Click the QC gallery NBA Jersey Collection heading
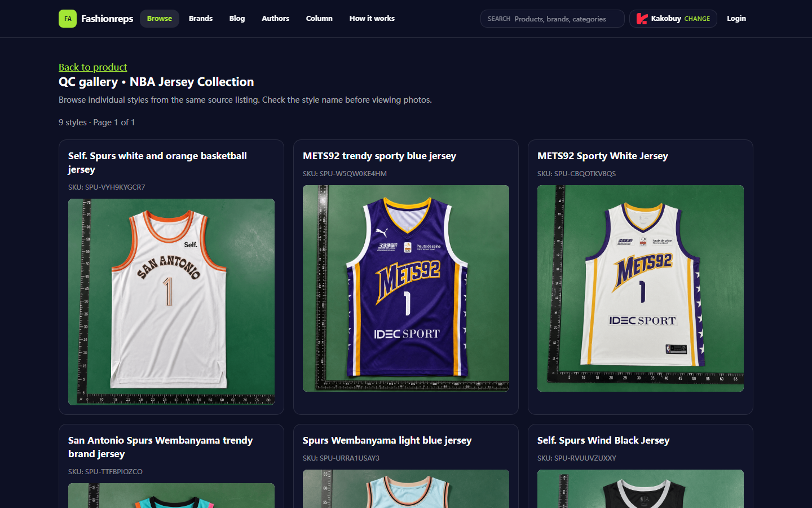The width and height of the screenshot is (812, 508). pos(156,82)
